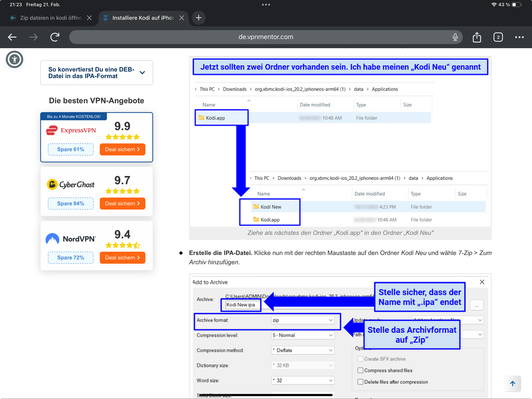
Task: Click NordVPN 'Spare 72%' coupon
Action: [x=71, y=258]
